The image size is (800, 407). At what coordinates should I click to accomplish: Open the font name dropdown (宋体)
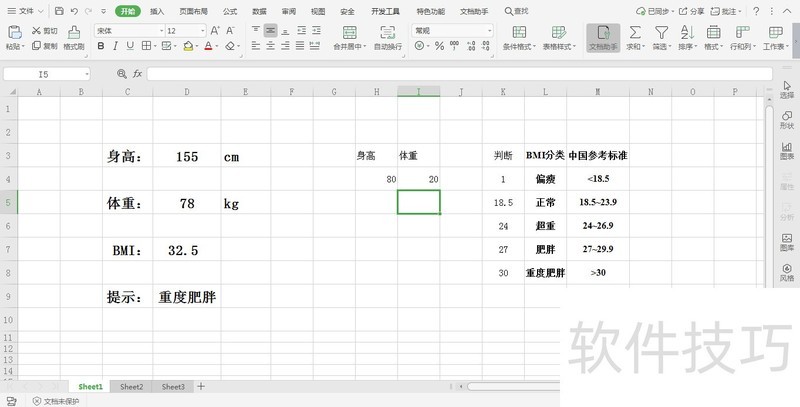click(162, 31)
